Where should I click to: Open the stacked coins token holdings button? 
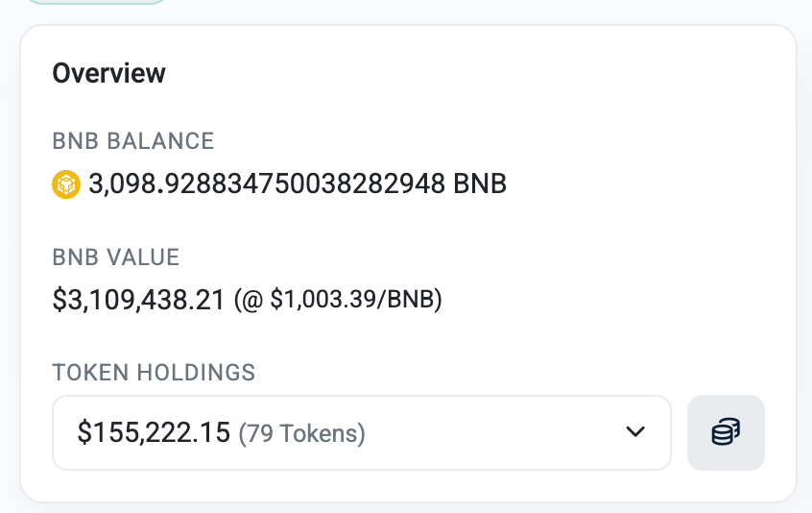[x=726, y=432]
